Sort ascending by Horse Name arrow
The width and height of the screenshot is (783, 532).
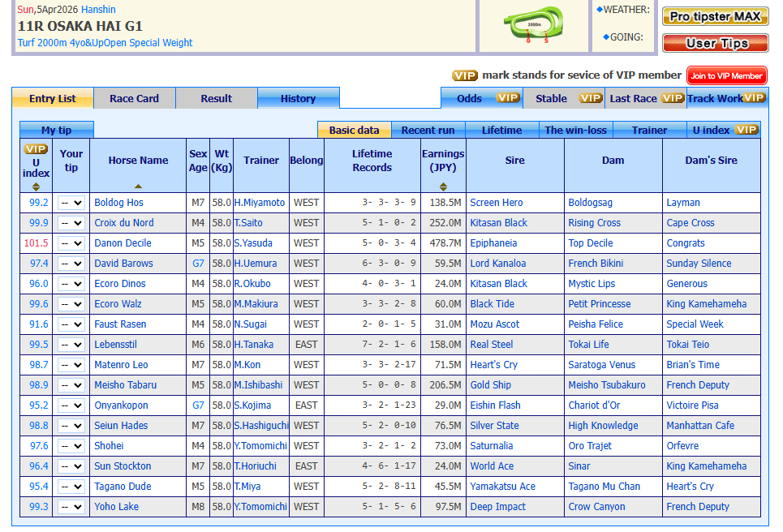point(138,187)
